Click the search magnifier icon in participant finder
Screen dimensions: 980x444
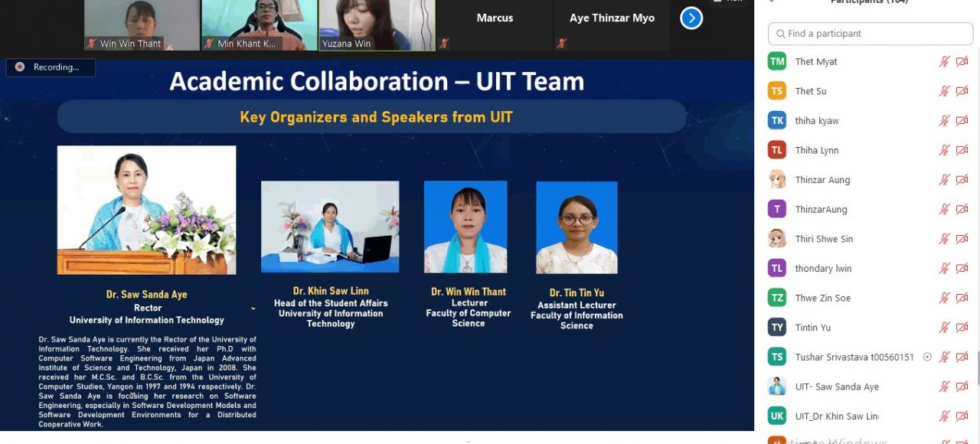point(780,34)
